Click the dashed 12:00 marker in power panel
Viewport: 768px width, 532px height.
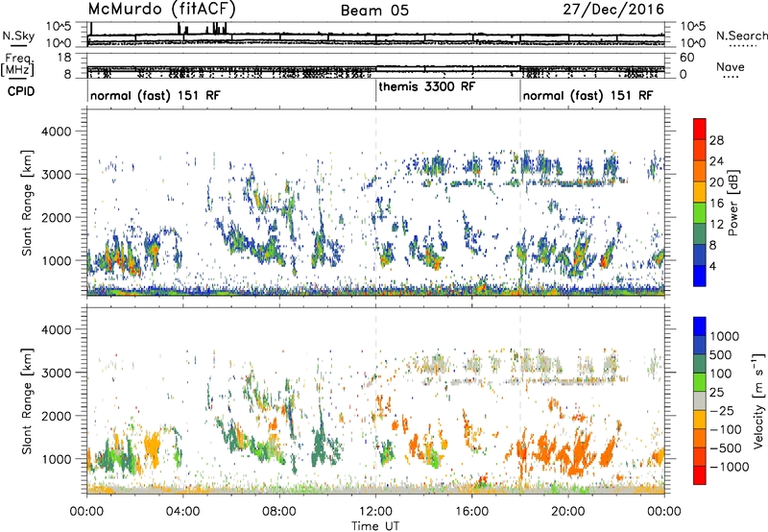pos(375,203)
